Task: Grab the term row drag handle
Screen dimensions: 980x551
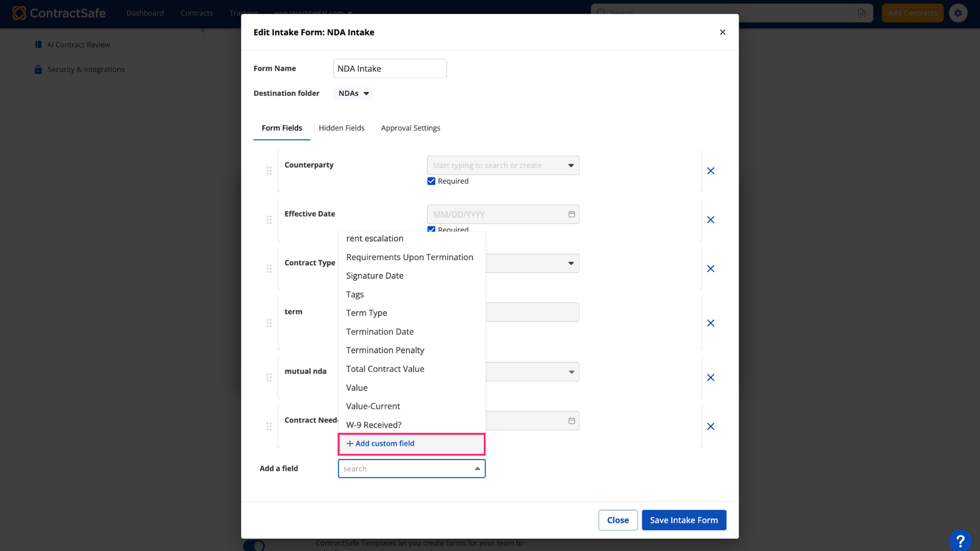Action: pyautogui.click(x=269, y=323)
